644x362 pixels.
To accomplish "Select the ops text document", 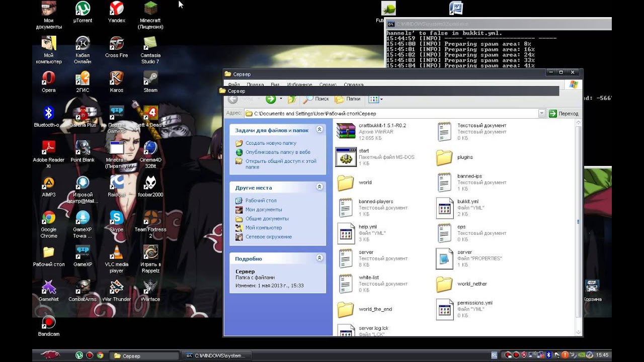I will (471, 233).
